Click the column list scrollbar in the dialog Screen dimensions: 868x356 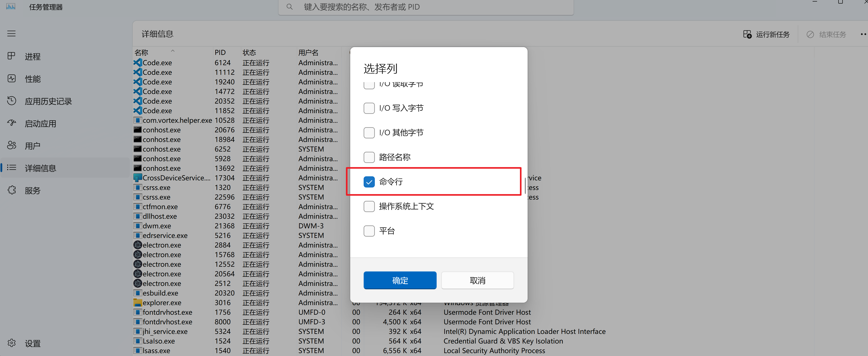pyautogui.click(x=525, y=186)
